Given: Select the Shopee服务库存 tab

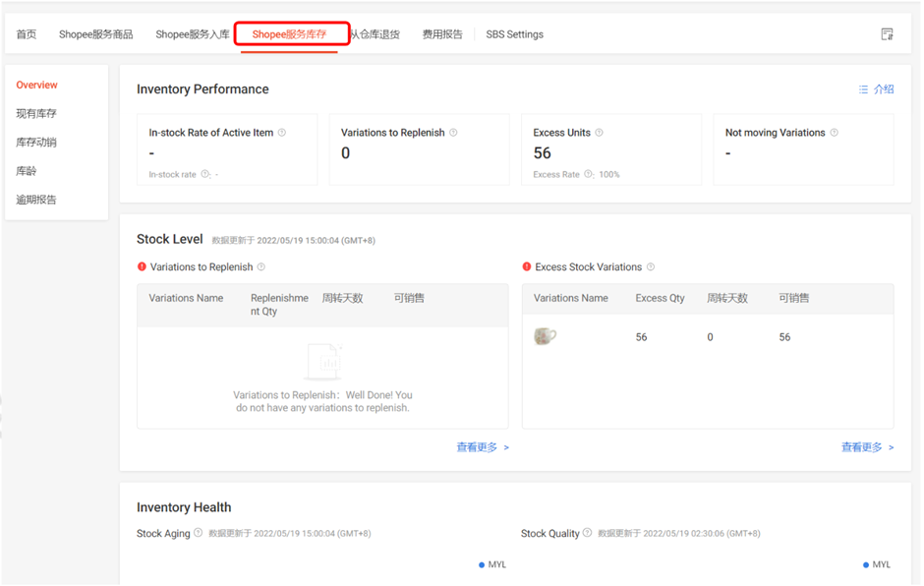Looking at the screenshot, I should (x=289, y=34).
